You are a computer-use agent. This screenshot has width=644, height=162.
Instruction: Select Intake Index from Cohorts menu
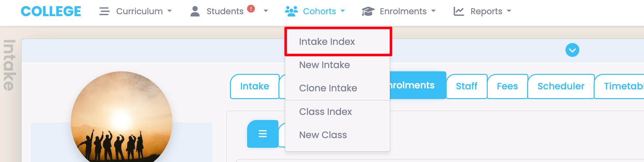pyautogui.click(x=327, y=42)
